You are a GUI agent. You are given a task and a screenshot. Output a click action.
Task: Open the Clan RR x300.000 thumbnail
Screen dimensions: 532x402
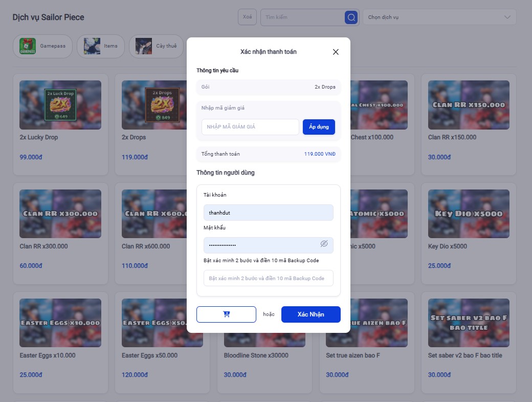pos(60,214)
